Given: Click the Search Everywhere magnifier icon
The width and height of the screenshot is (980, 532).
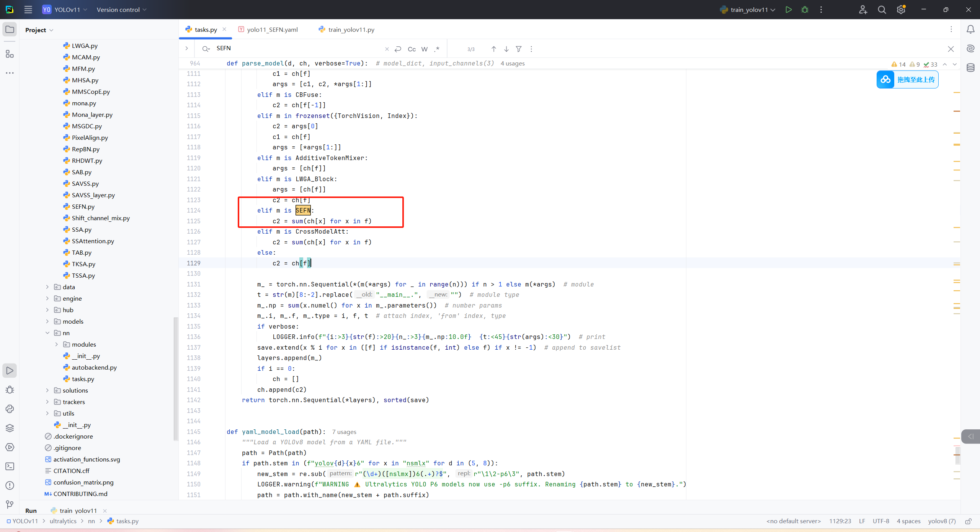Looking at the screenshot, I should 882,10.
